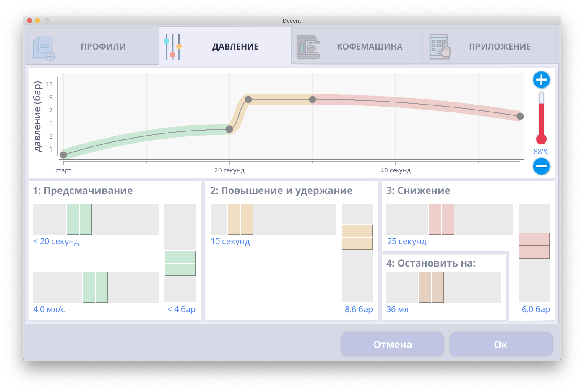This screenshot has height=392, width=584.
Task: Click the beige hold time slider handle
Action: click(x=240, y=219)
